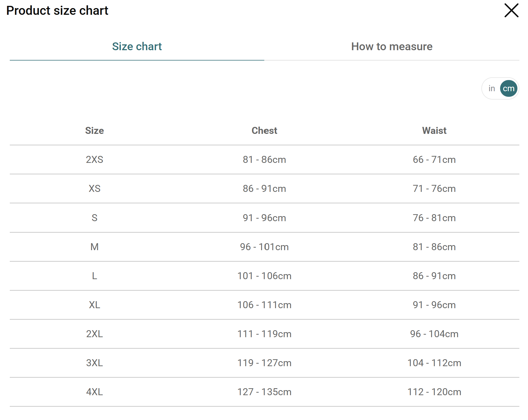The height and width of the screenshot is (420, 528).
Task: Select the 4XL size label
Action: click(94, 392)
